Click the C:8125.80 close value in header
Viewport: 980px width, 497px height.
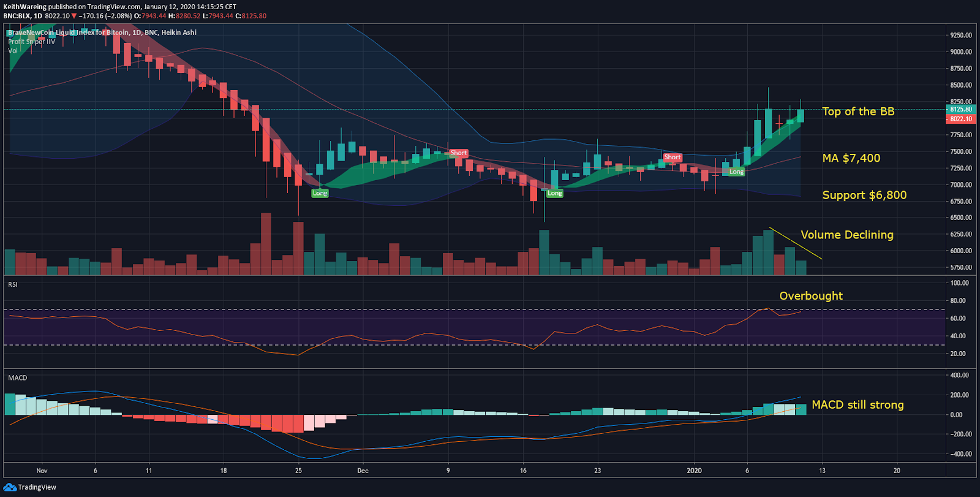coord(251,16)
